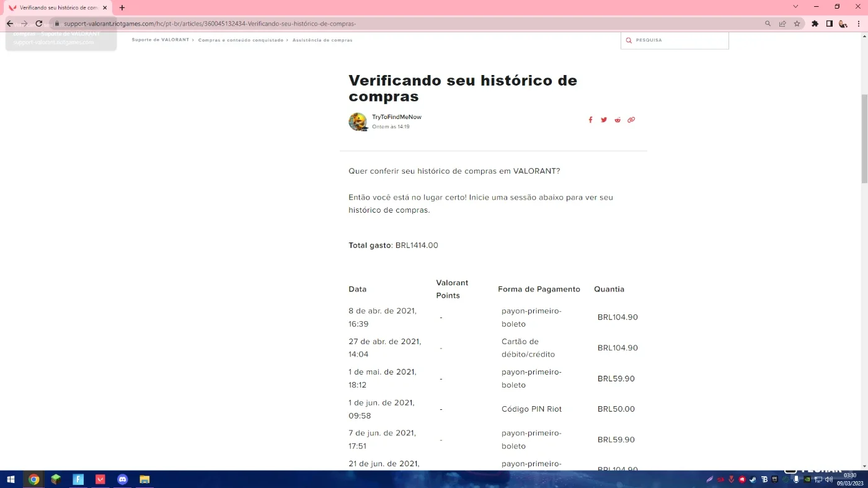The image size is (868, 488).
Task: Open the Assistência de compras breadcrumb
Action: 322,40
